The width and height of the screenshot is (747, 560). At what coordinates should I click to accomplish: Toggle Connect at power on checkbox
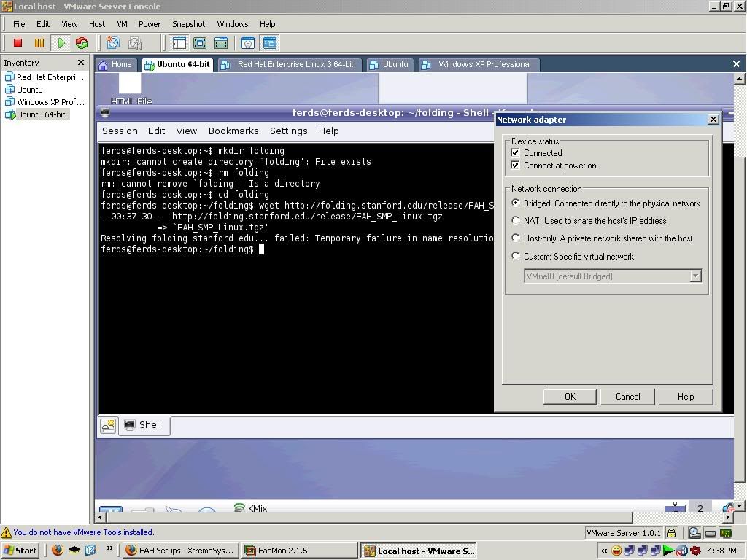click(515, 165)
